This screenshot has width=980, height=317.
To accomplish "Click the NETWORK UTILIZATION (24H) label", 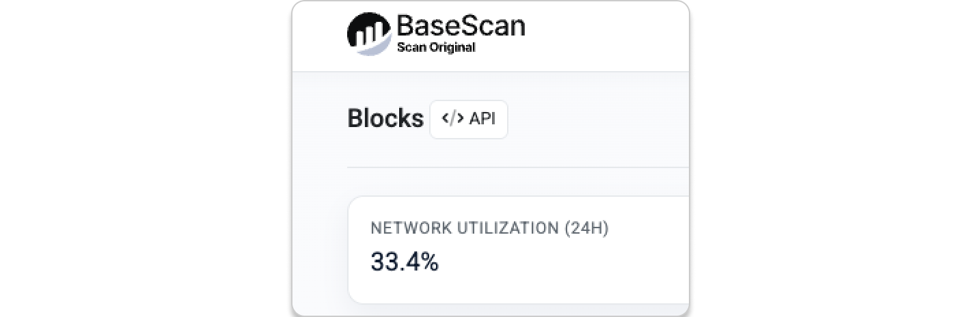I will (x=489, y=228).
